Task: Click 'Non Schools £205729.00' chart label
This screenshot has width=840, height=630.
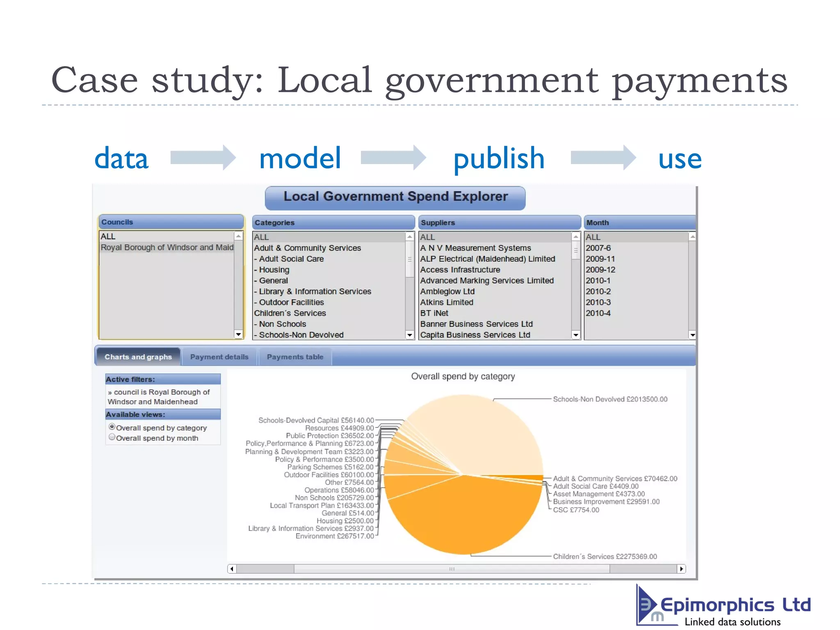Action: click(334, 498)
